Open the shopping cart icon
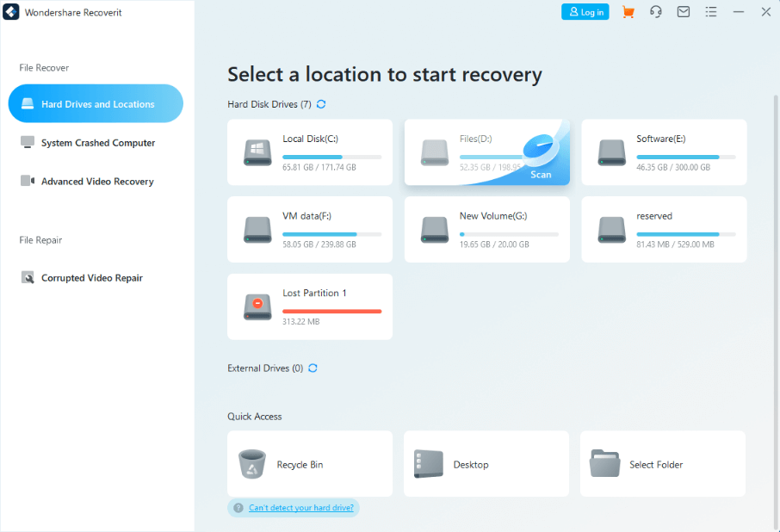This screenshot has width=780, height=532. [628, 12]
